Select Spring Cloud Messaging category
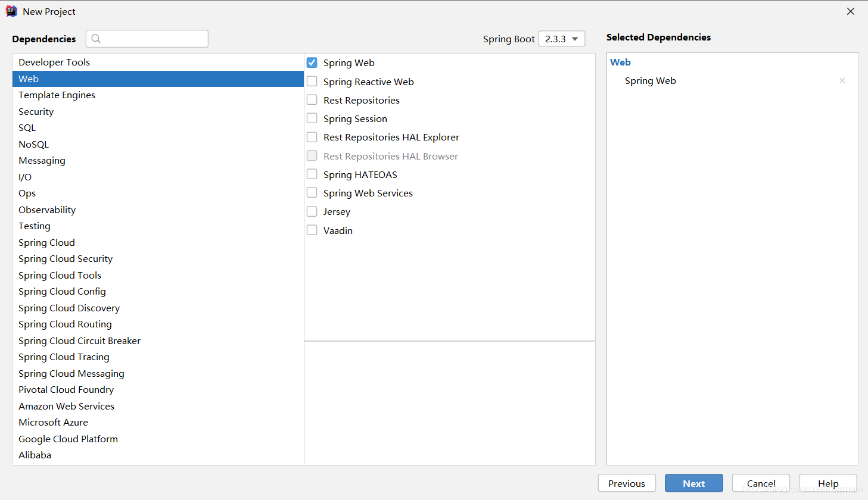The width and height of the screenshot is (868, 500). click(158, 373)
